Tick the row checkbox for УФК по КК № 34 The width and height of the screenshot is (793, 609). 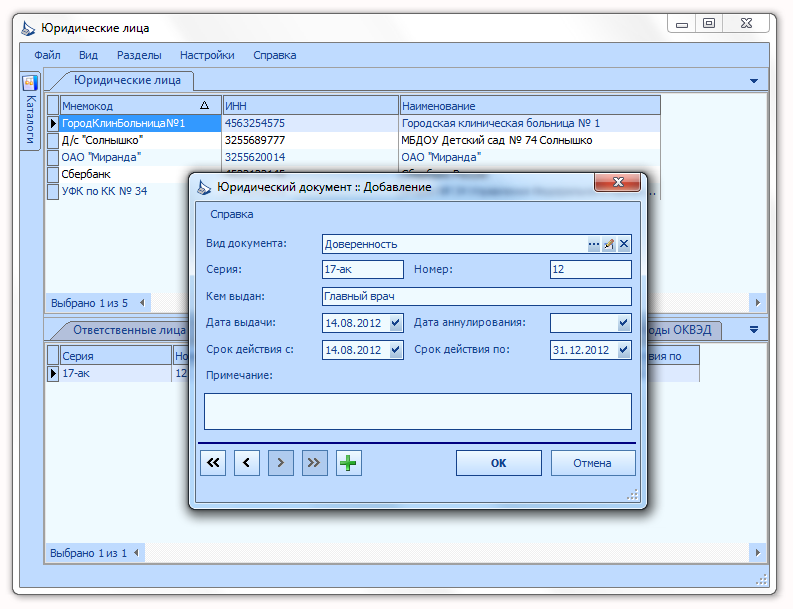pos(53,192)
